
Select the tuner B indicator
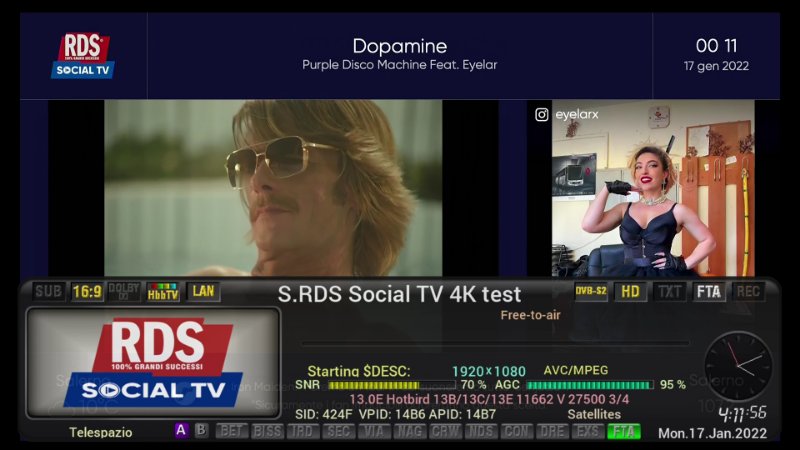(x=202, y=431)
